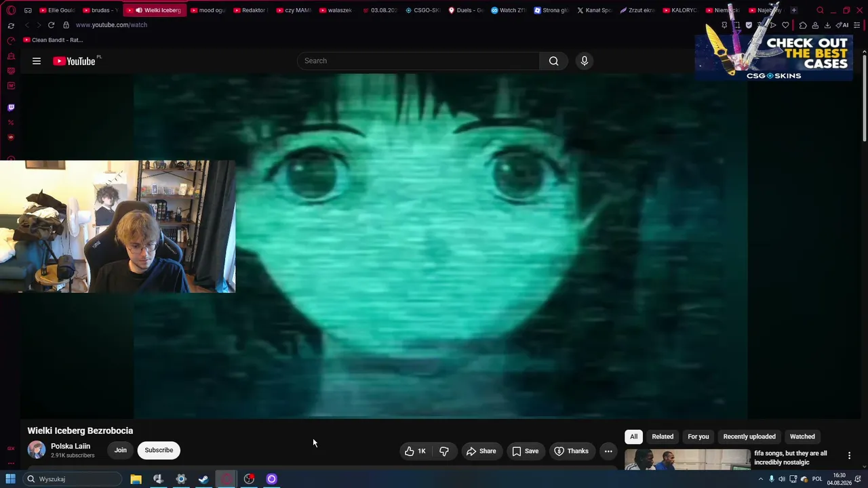Change the POL keyboard language
Screen dimensions: 868x488
(817, 479)
